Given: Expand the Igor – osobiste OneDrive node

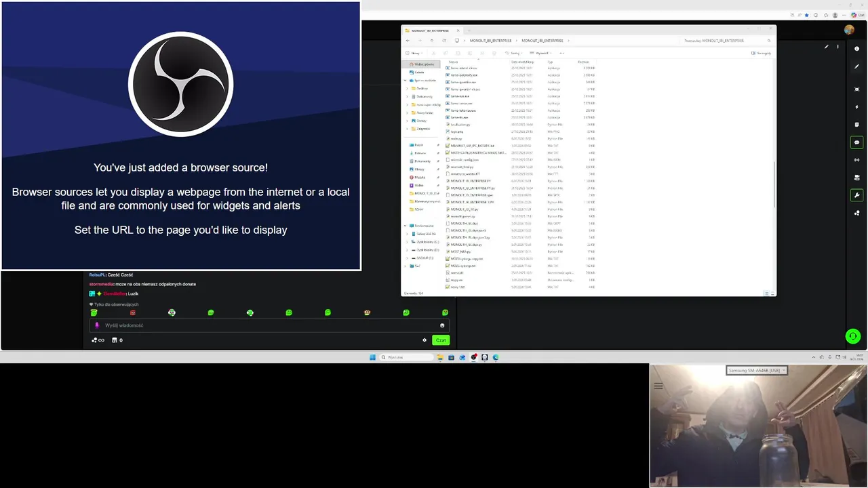Looking at the screenshot, I should point(406,80).
